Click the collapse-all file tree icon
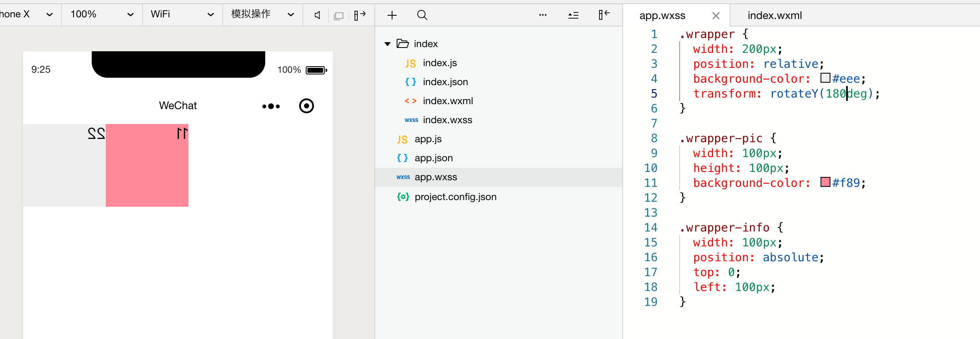Image resolution: width=980 pixels, height=339 pixels. click(573, 15)
